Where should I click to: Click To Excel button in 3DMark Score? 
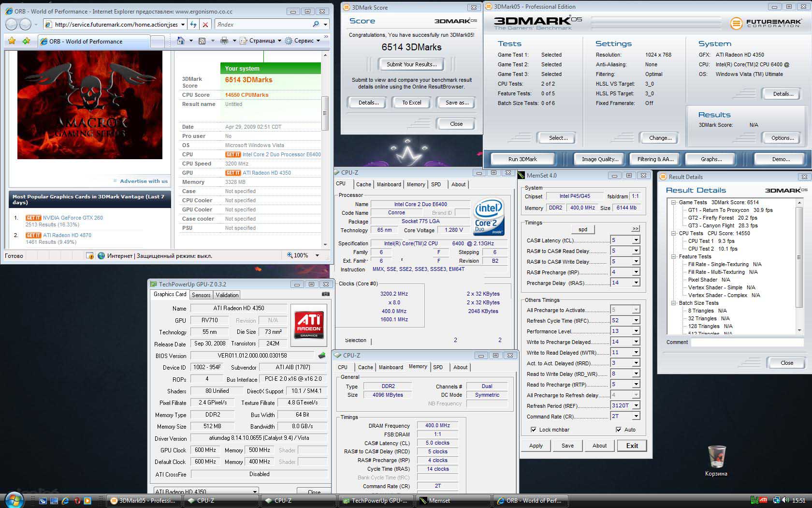pos(412,103)
